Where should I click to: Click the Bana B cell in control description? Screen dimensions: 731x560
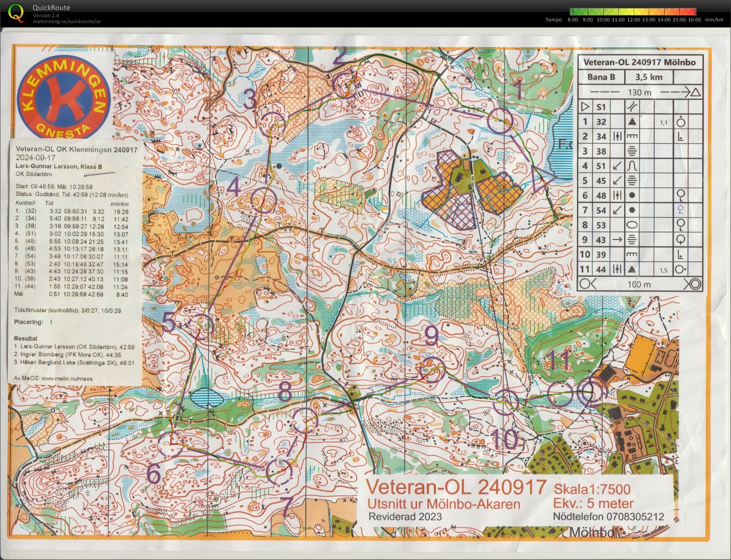pyautogui.click(x=601, y=77)
